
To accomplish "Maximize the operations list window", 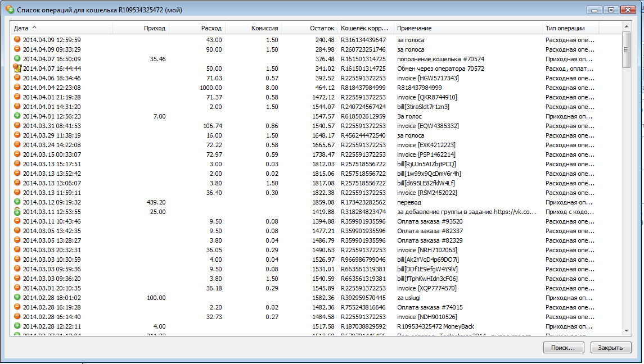I will pyautogui.click(x=611, y=10).
